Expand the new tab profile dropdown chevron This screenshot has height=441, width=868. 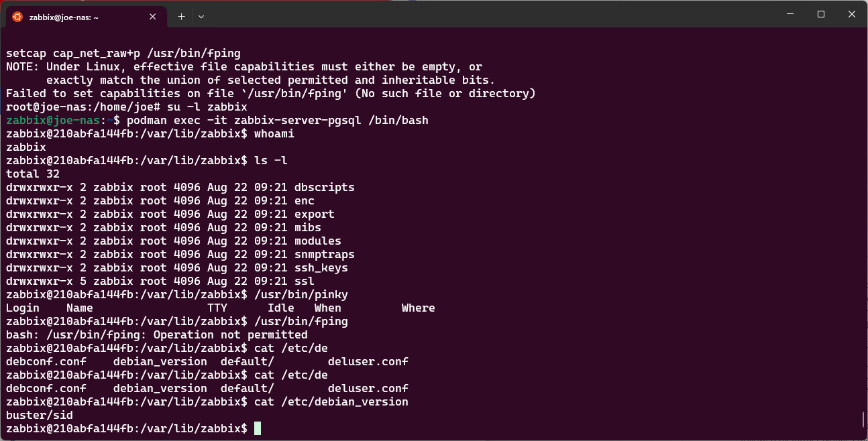[x=201, y=16]
